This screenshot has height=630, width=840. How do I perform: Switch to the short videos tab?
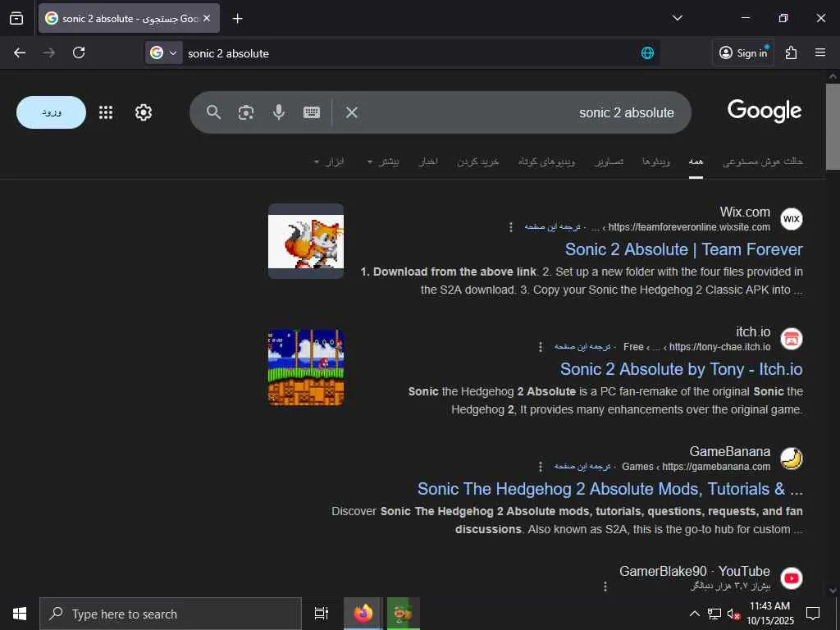click(546, 162)
